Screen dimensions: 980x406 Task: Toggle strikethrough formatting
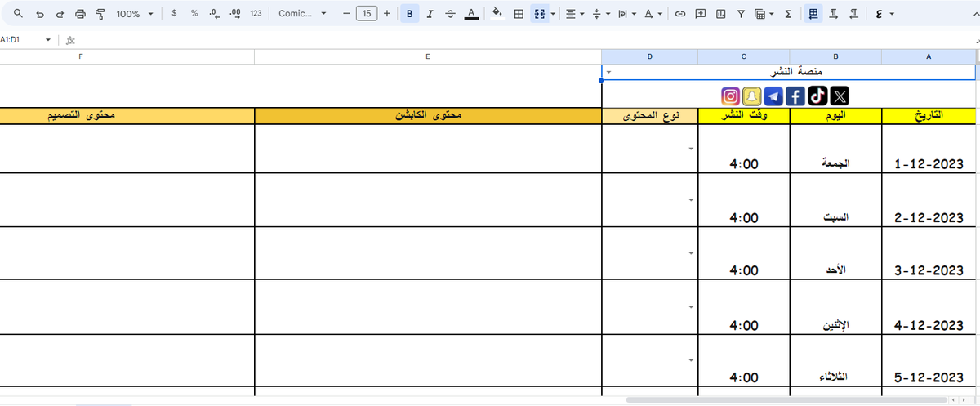click(450, 14)
